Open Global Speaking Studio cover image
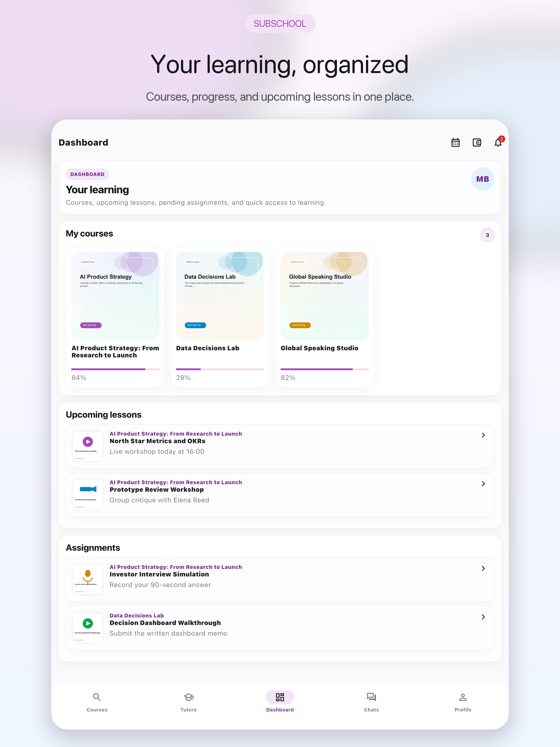560x747 pixels. pyautogui.click(x=325, y=296)
